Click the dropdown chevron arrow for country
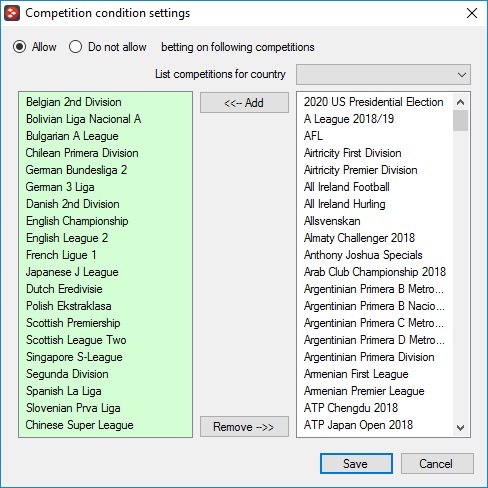 pos(462,75)
